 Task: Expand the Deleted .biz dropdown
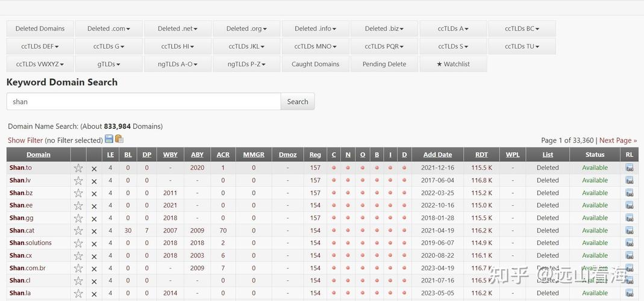point(384,29)
